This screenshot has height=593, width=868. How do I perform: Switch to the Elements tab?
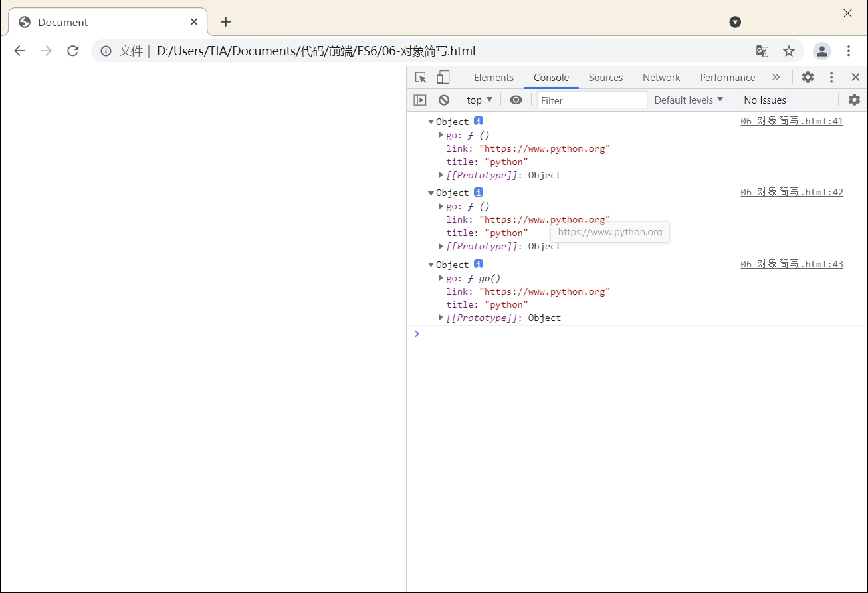493,77
